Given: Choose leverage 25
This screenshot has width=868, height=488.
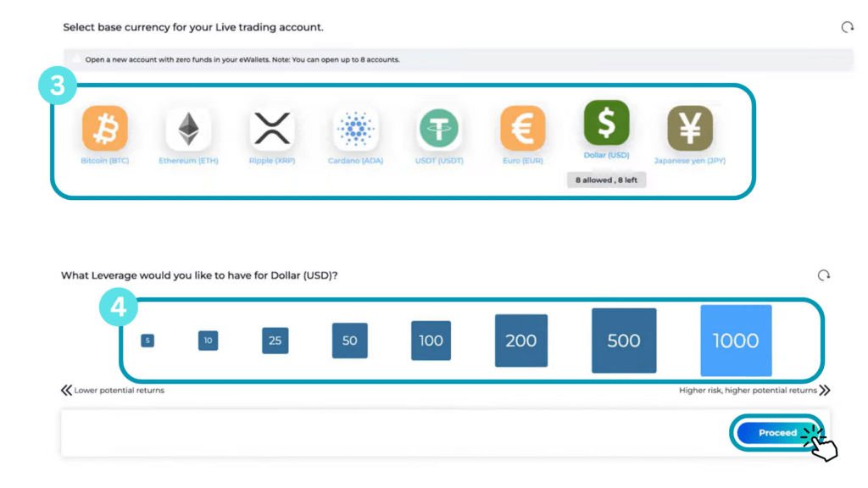Looking at the screenshot, I should point(275,341).
